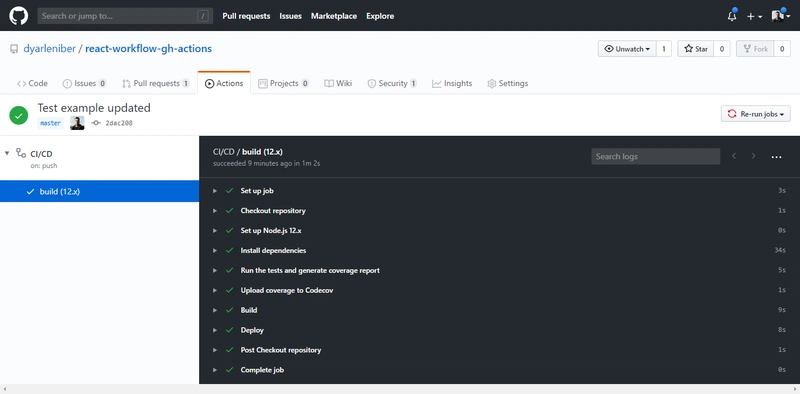Click the 34s duration of Install dependencies
800x394 pixels.
[780, 250]
